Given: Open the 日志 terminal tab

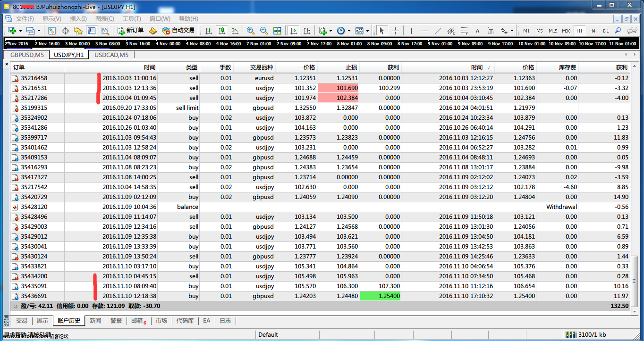Looking at the screenshot, I should [x=225, y=321].
